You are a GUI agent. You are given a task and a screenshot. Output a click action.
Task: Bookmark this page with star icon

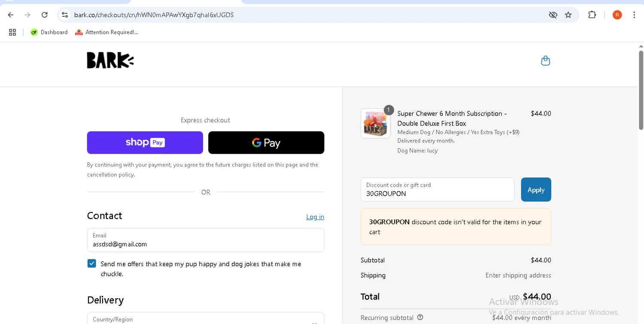pos(568,15)
